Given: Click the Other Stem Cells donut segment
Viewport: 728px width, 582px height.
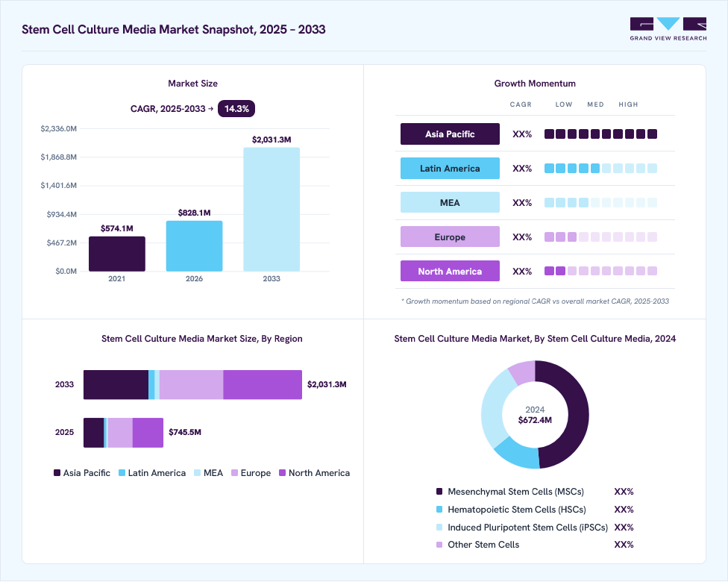Looking at the screenshot, I should 524,372.
